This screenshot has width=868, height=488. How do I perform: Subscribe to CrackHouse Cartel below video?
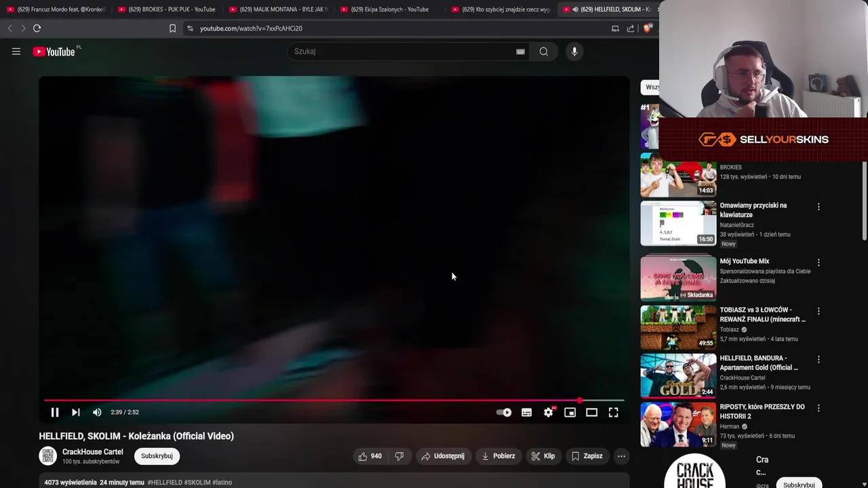(x=157, y=456)
